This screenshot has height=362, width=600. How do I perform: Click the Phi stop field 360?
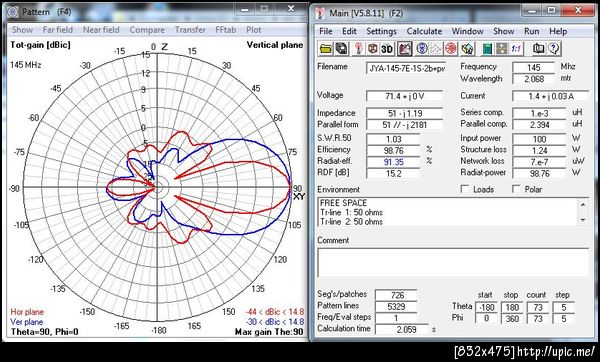512,318
